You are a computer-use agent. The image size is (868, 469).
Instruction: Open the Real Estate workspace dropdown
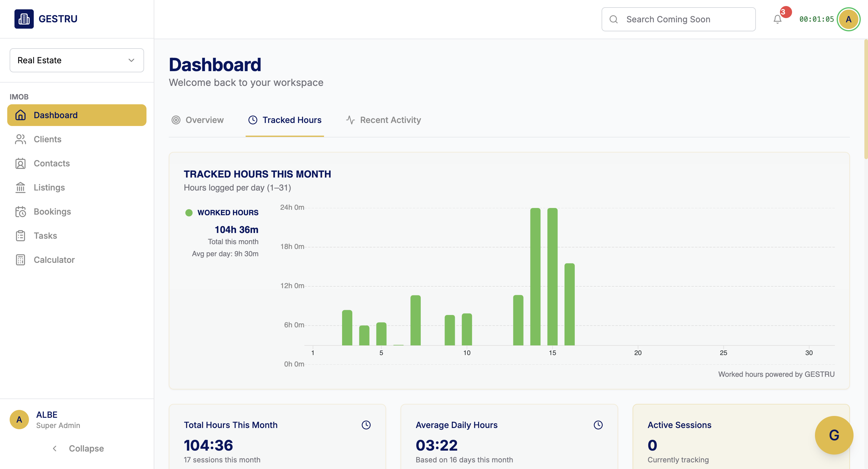tap(77, 60)
